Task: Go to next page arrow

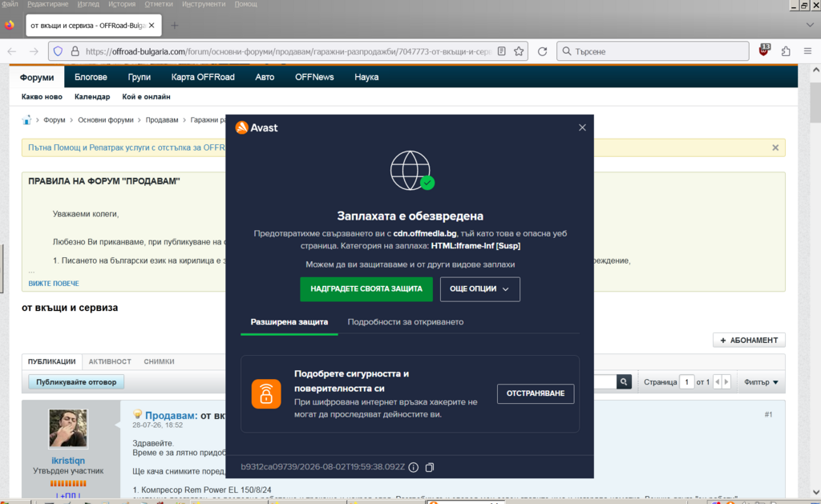Action: click(x=726, y=382)
